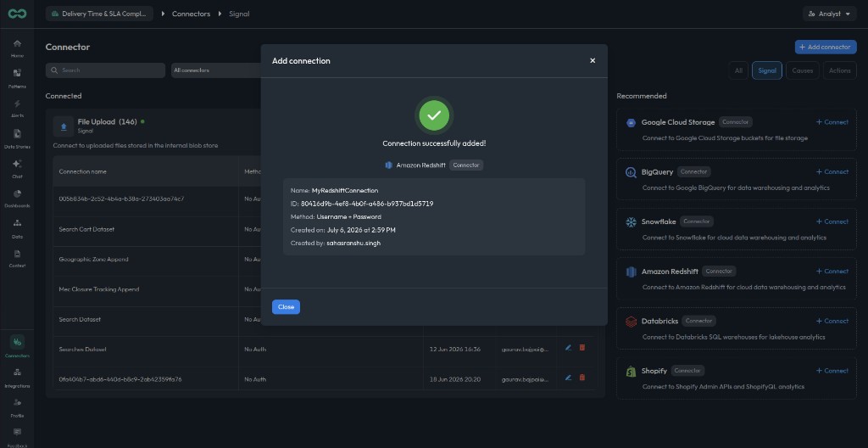Click the 12 Jun 2026 16:36 date cell
The width and height of the screenshot is (868, 448).
coord(455,350)
